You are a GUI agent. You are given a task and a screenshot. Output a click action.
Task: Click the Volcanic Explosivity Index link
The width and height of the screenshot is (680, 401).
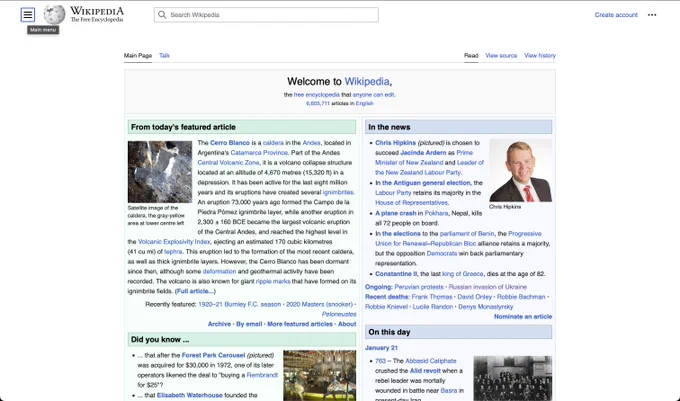pyautogui.click(x=174, y=241)
